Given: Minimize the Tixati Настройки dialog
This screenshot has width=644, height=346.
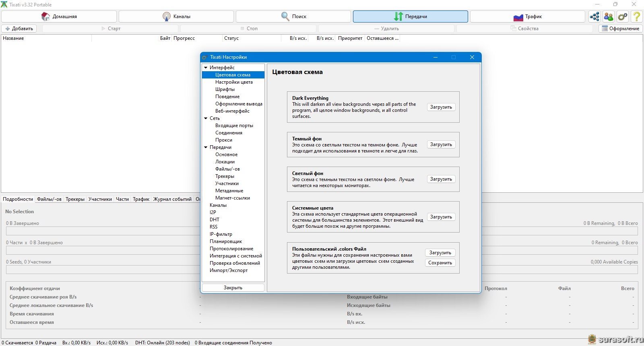Looking at the screenshot, I should click(x=436, y=57).
